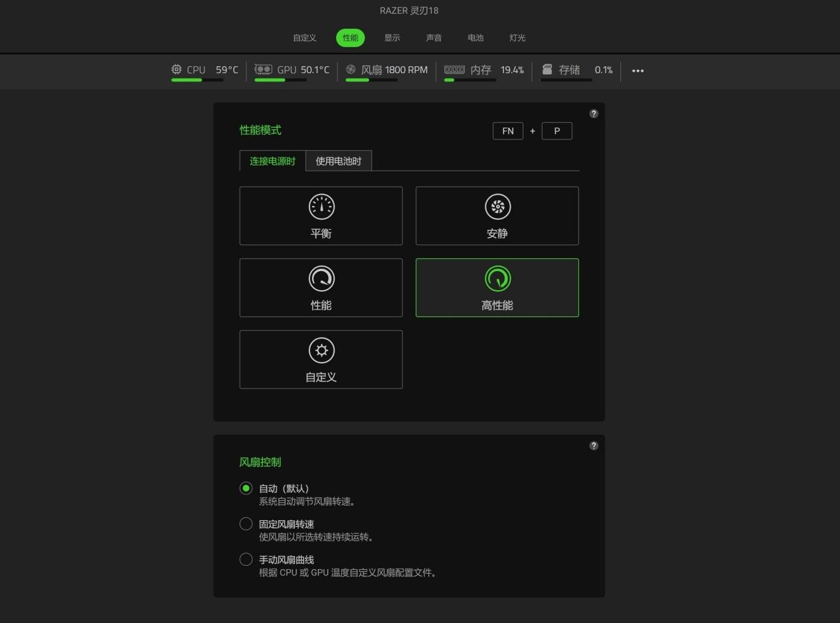Switch to the 显示 tab
Viewport: 840px width, 623px height.
(x=392, y=38)
